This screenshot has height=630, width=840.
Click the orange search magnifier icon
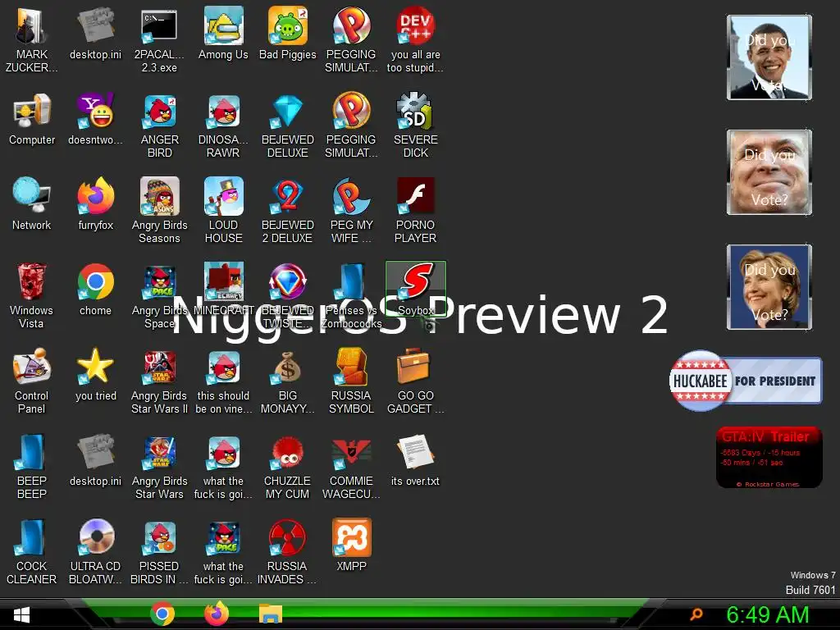696,614
